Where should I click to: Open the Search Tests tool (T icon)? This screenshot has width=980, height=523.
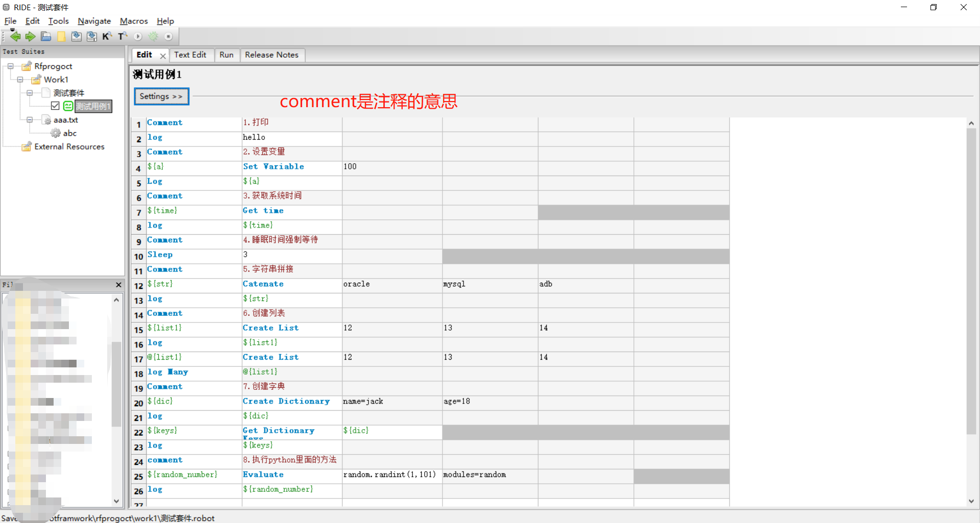(x=122, y=36)
